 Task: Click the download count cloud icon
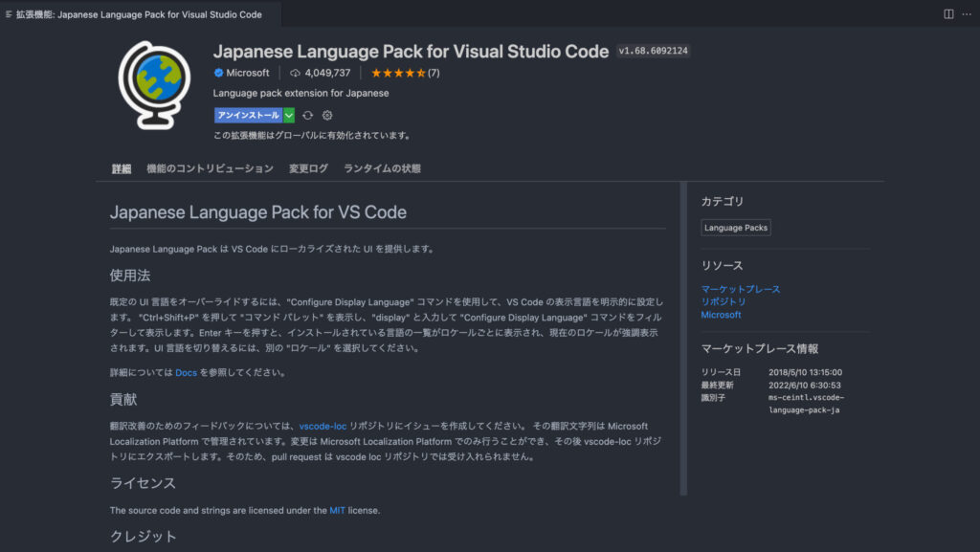coord(295,73)
